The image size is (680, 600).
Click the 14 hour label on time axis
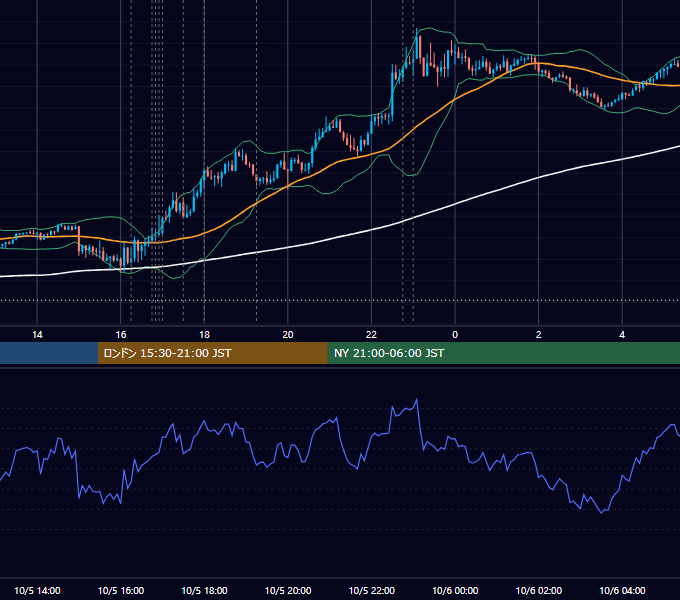[x=37, y=335]
